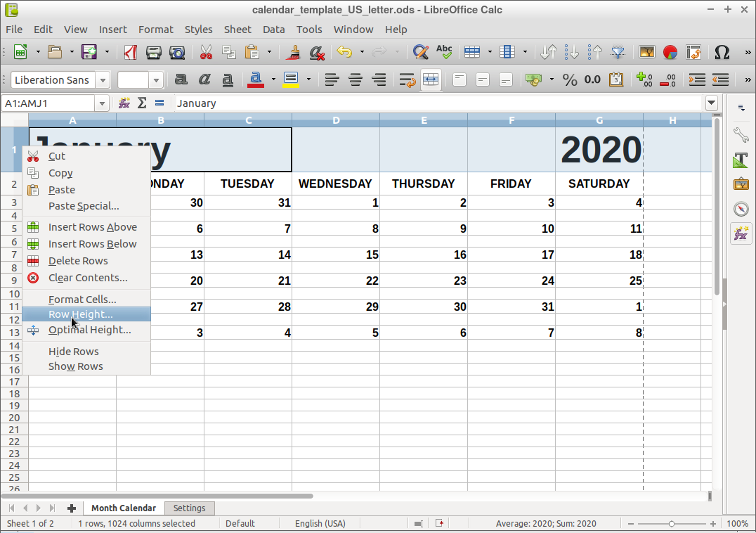Select Optimal Height from the context menu

coord(90,329)
